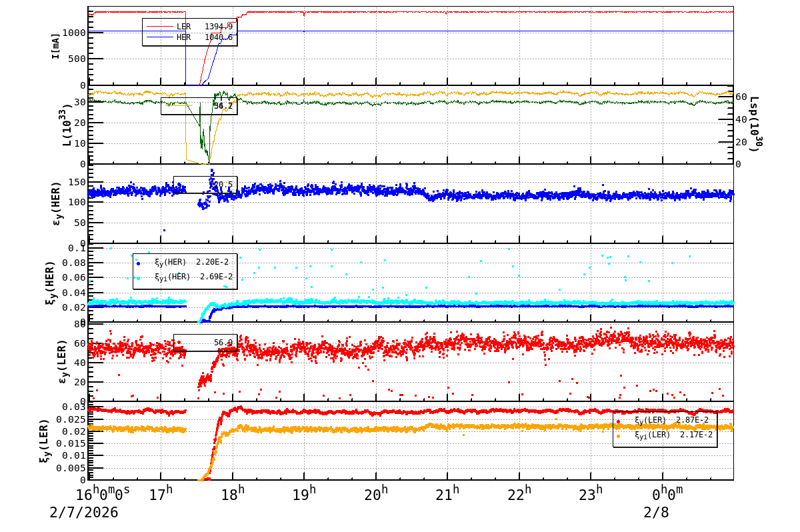800x532 pixels.
Task: Click the 50 tick on εy(HER) axis
Action: click(x=81, y=223)
